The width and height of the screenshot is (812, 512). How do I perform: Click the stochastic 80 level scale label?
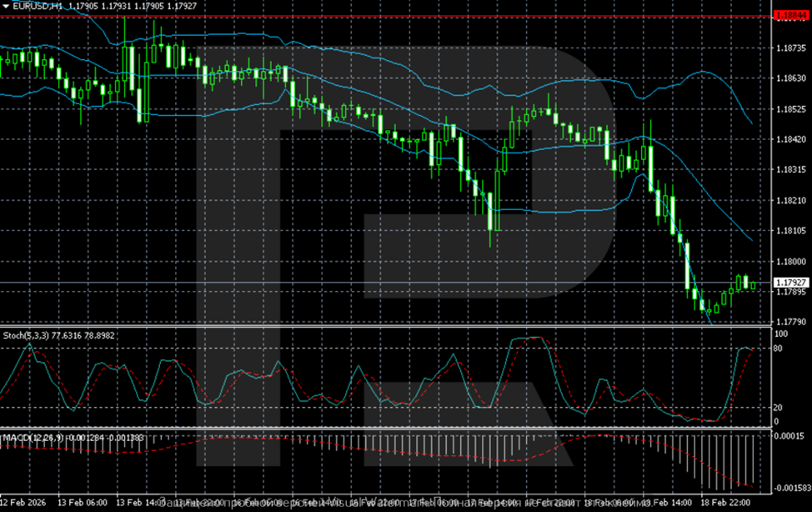point(778,349)
